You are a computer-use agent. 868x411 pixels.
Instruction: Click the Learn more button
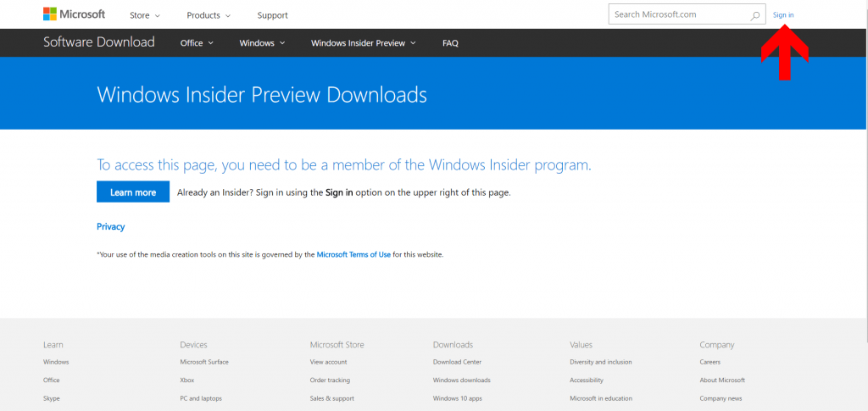click(133, 192)
